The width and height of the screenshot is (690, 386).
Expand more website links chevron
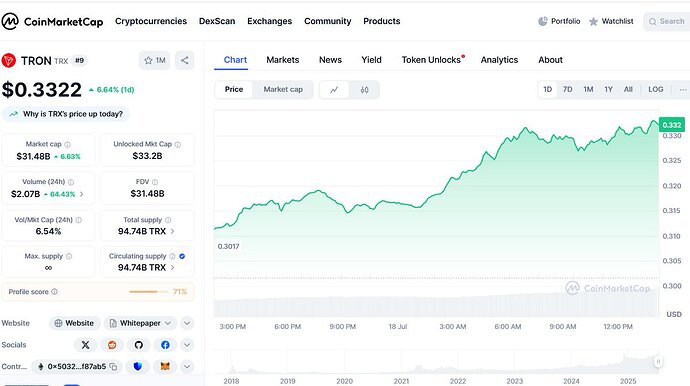click(187, 323)
